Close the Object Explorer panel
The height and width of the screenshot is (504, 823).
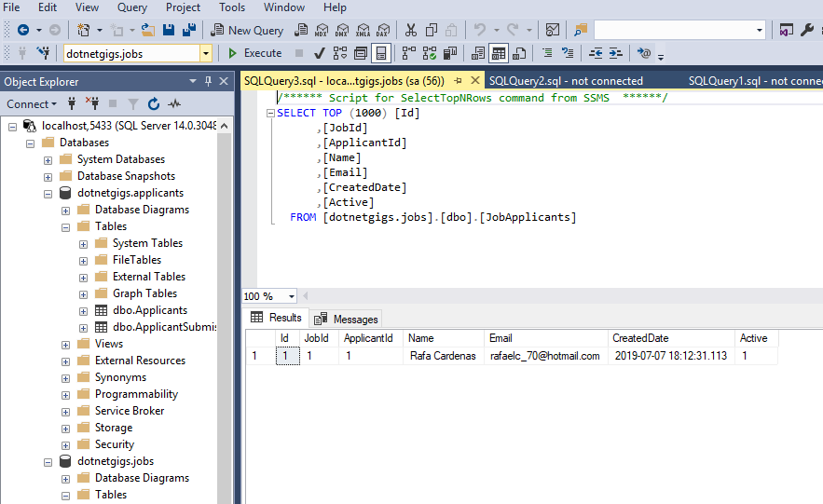point(224,81)
